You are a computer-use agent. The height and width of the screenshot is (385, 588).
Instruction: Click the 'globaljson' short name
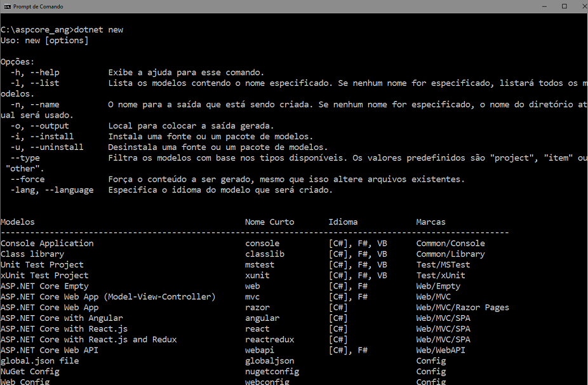[270, 361]
